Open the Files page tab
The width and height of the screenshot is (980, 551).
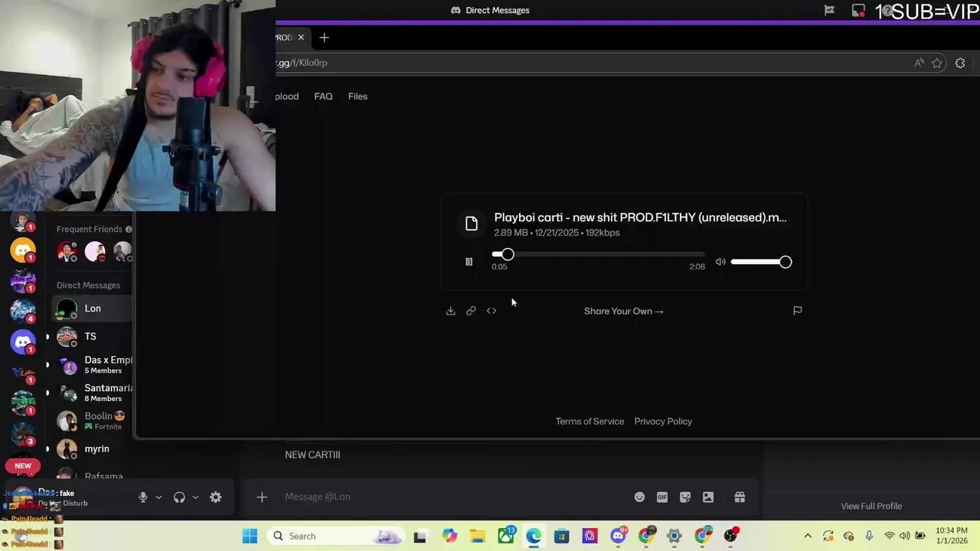pyautogui.click(x=358, y=96)
